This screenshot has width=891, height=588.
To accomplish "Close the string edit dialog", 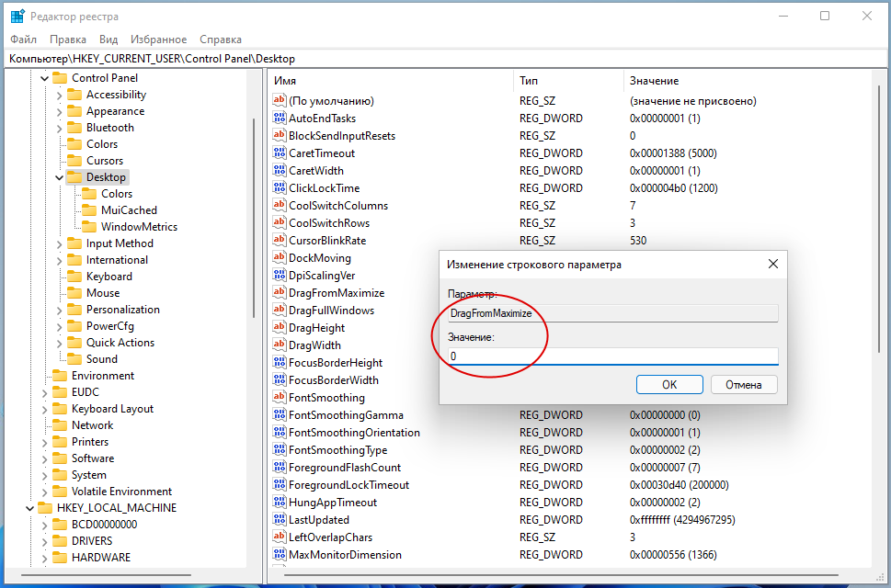I will click(x=772, y=265).
